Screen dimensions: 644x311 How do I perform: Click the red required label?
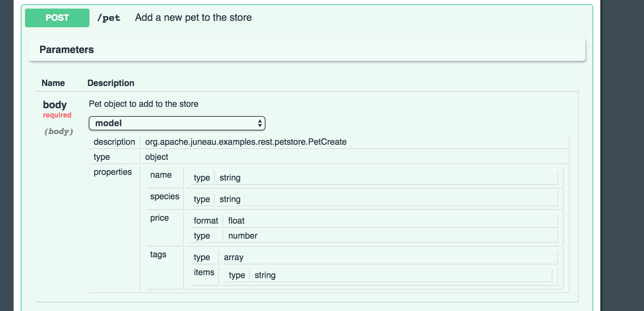(57, 115)
